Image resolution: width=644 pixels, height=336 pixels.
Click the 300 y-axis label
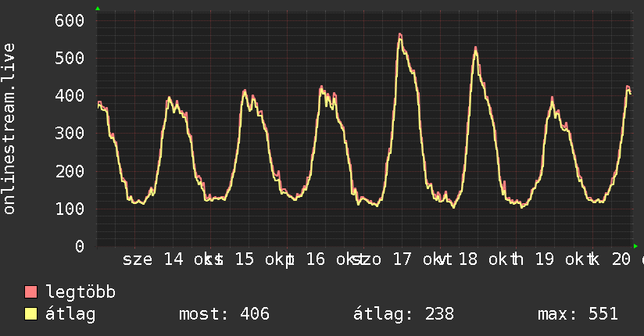click(70, 134)
